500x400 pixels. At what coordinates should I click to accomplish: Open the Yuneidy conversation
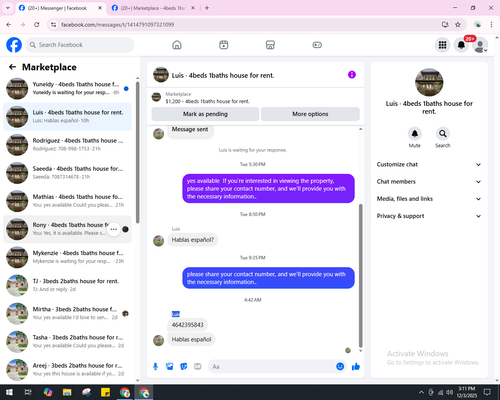(67, 89)
